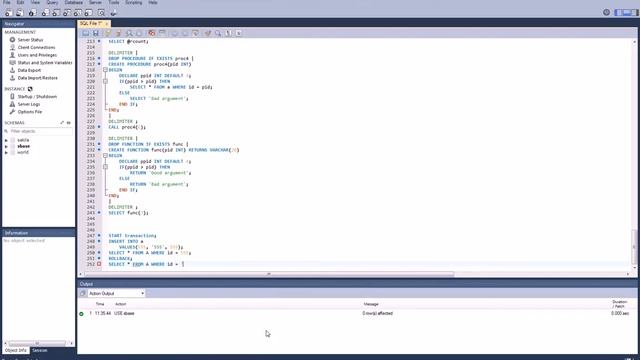Toggle display of invisible characters
The width and height of the screenshot is (640, 360).
[229, 33]
